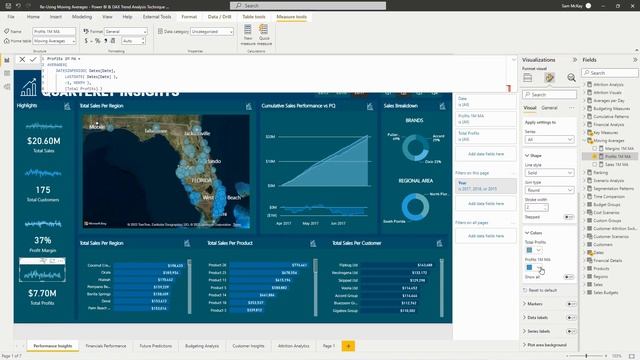Image resolution: width=640 pixels, height=360 pixels.
Task: Click the Quick measure icon
Action: (x=264, y=29)
